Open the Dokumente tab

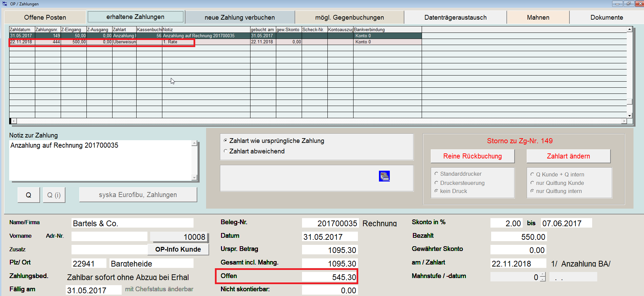click(x=607, y=17)
